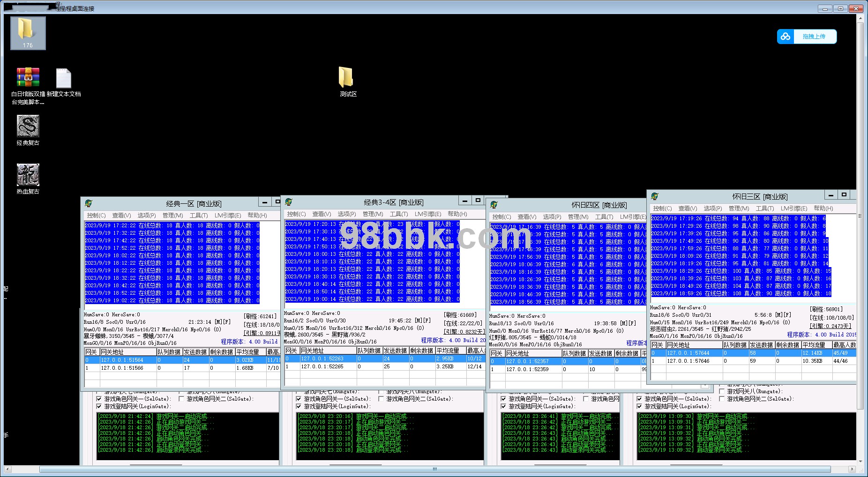868x477 pixels.
Task: Click the app icon in 怀旧三区 title bar
Action: click(655, 196)
